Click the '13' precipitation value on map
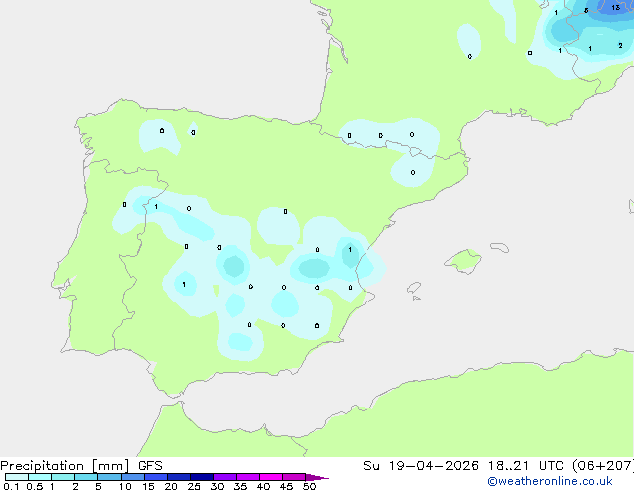Image resolution: width=634 pixels, height=490 pixels. pyautogui.click(x=615, y=8)
